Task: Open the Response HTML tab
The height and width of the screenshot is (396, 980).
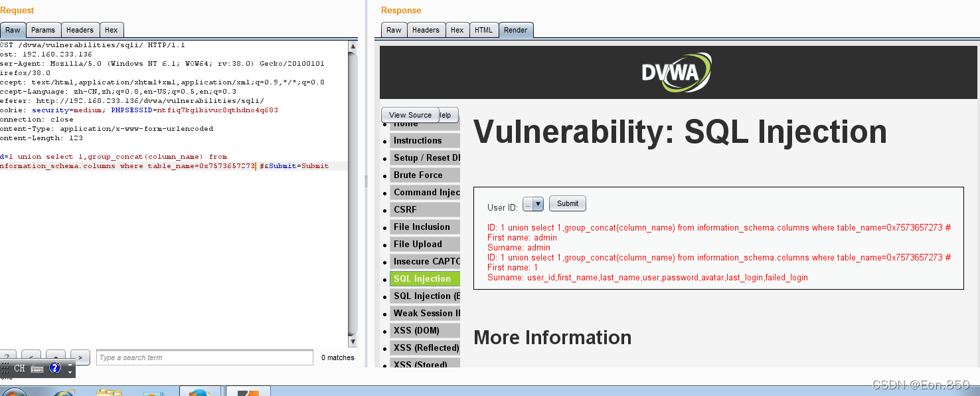Action: coord(484,30)
